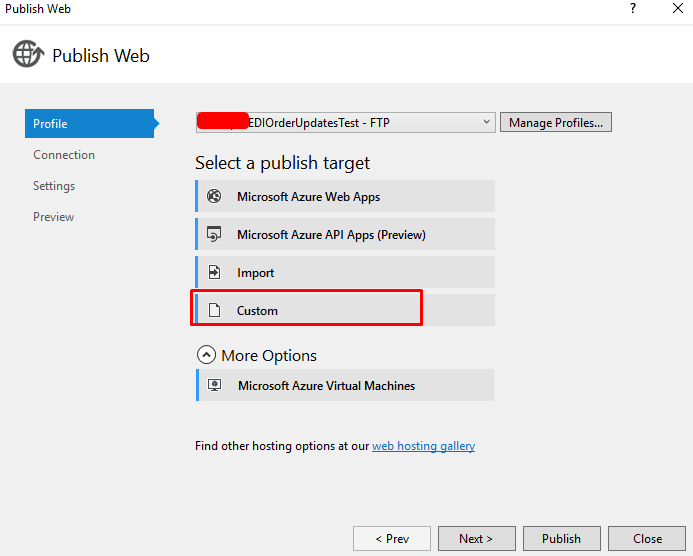The image size is (693, 556).
Task: Click the Close button
Action: (x=647, y=538)
